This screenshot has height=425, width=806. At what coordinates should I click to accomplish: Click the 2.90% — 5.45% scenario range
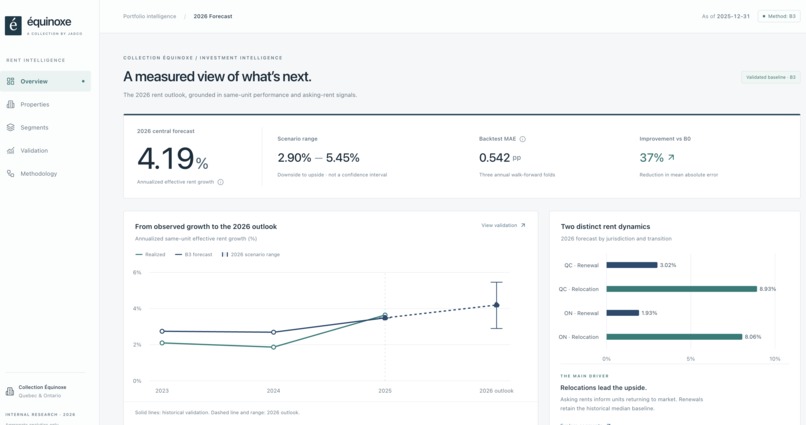(318, 158)
